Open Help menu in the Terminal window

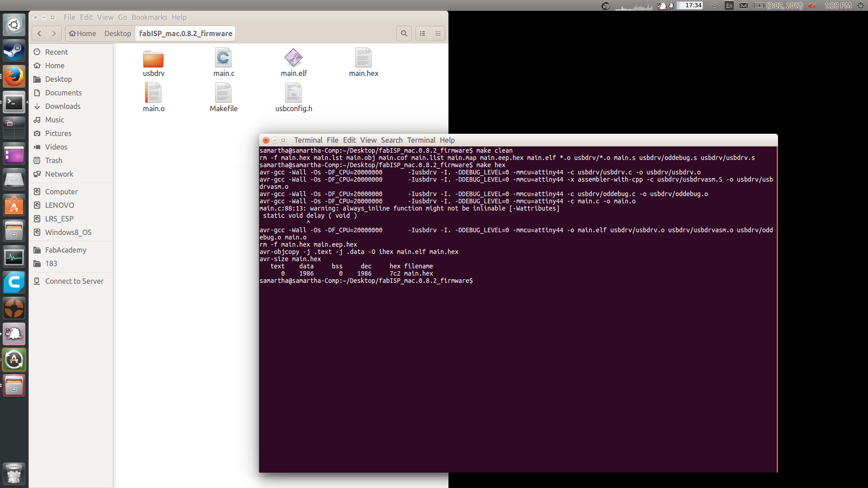[447, 140]
